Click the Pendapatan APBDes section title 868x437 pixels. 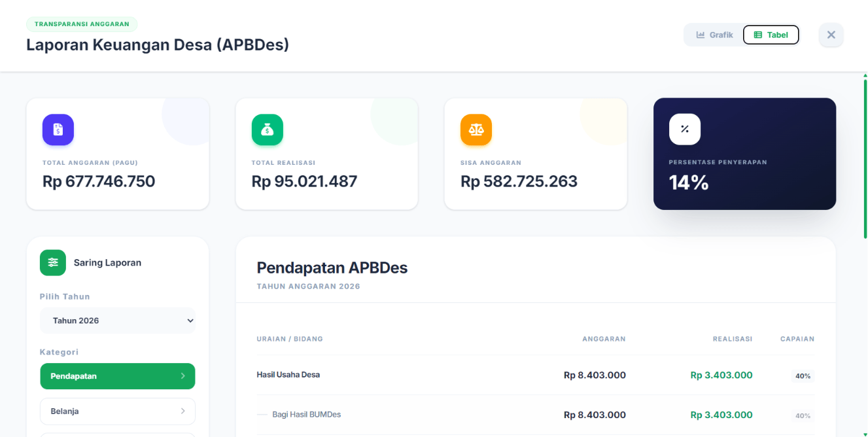click(x=332, y=268)
